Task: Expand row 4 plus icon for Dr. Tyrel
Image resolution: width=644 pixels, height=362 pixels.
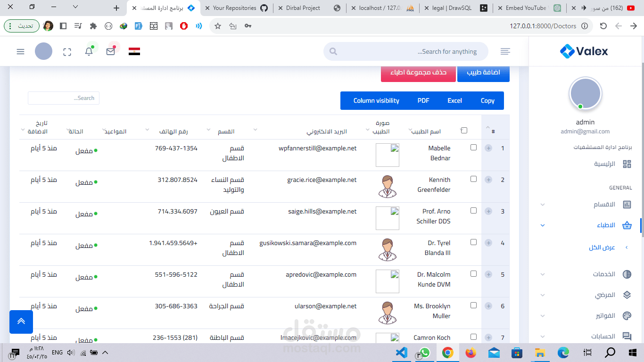Action: point(488,243)
